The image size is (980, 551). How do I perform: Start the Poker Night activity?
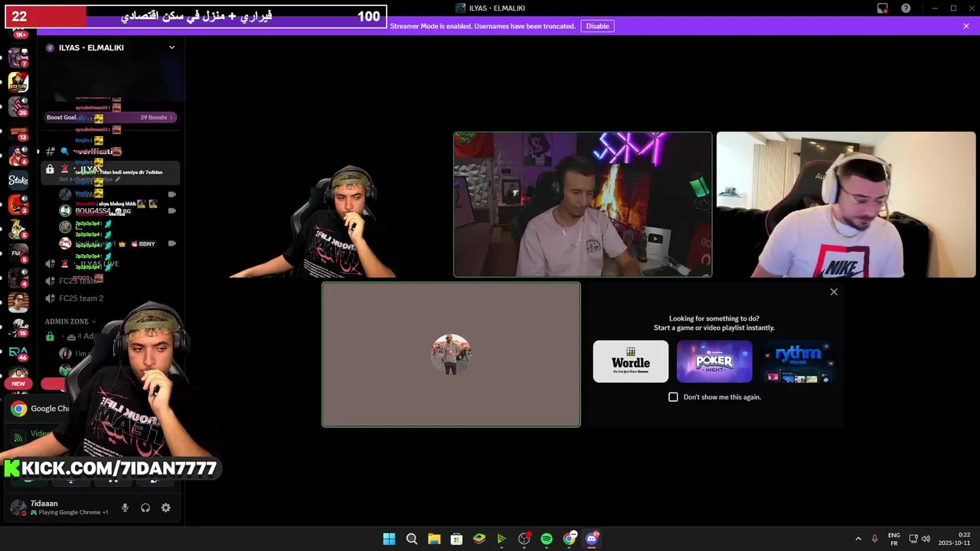[714, 361]
